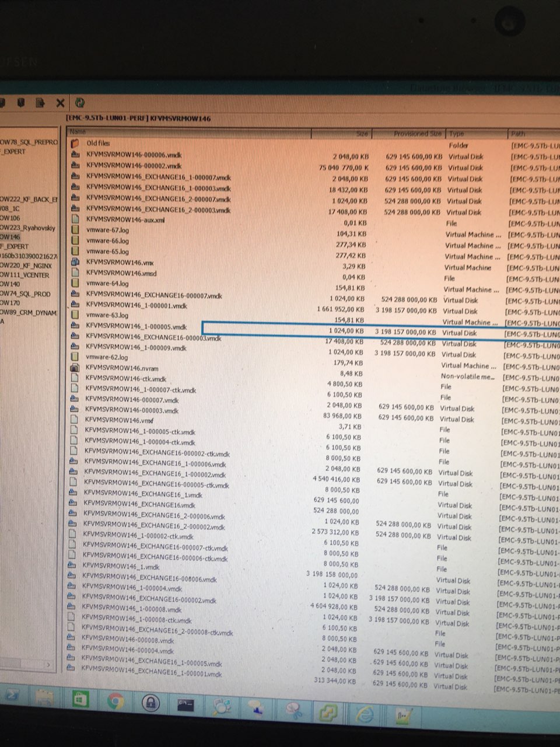Click disk icon of KFVMSVRMOW146-000007.vmdk
This screenshot has height=747, width=560.
[x=74, y=399]
